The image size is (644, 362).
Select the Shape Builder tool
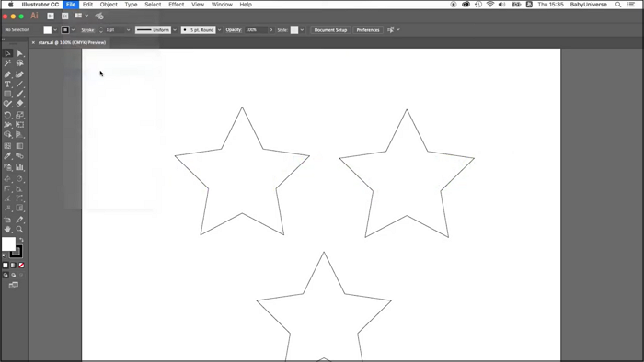[x=7, y=134]
